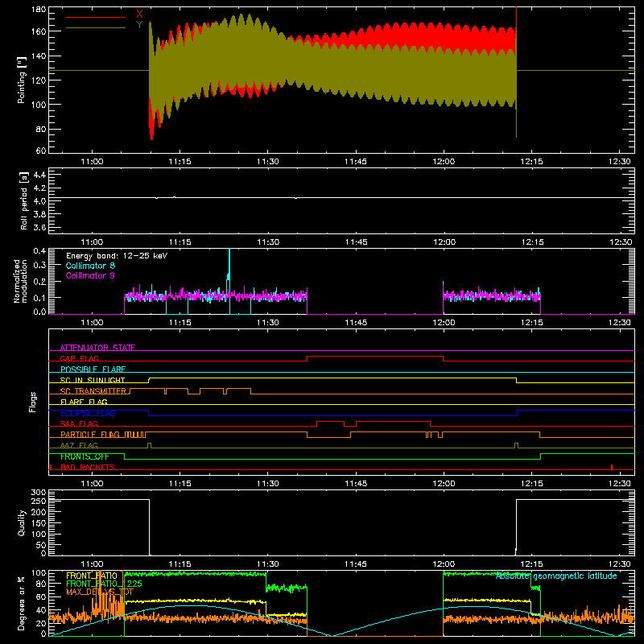Click the 160 tick on Pointing axis

click(x=39, y=31)
